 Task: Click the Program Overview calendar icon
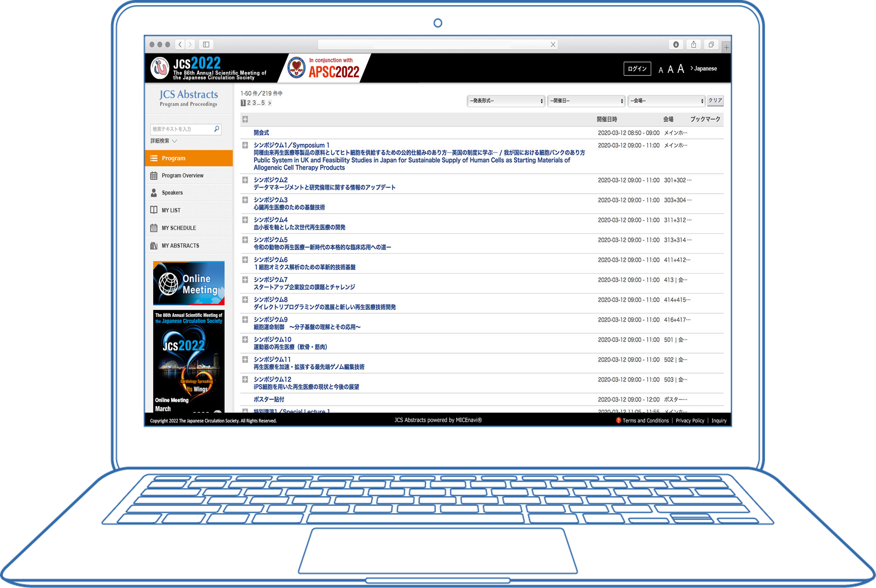154,175
